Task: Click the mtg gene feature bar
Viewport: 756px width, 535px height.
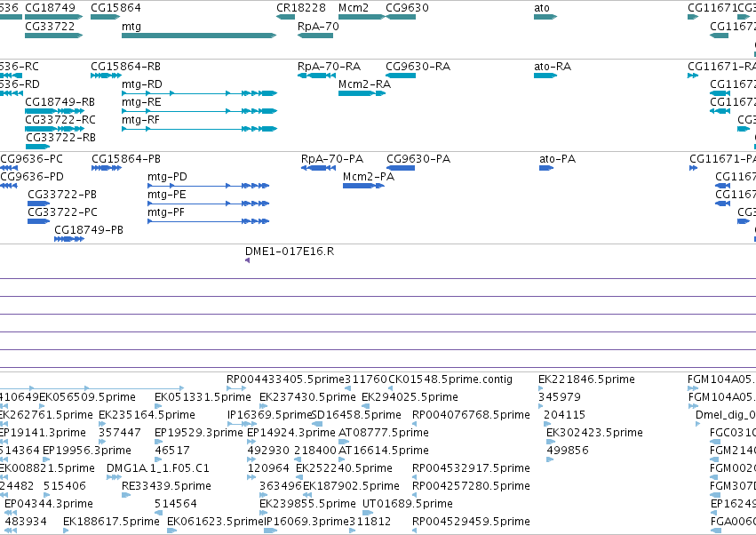Action: [x=199, y=36]
